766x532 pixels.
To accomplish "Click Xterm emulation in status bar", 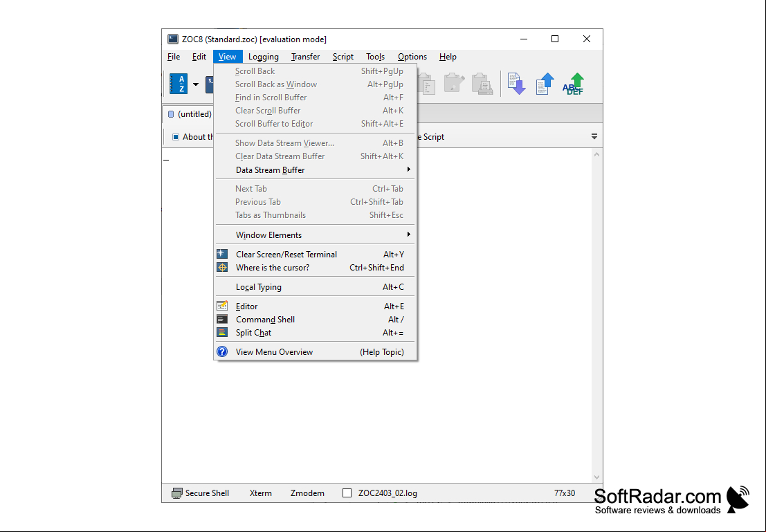I will coord(260,493).
